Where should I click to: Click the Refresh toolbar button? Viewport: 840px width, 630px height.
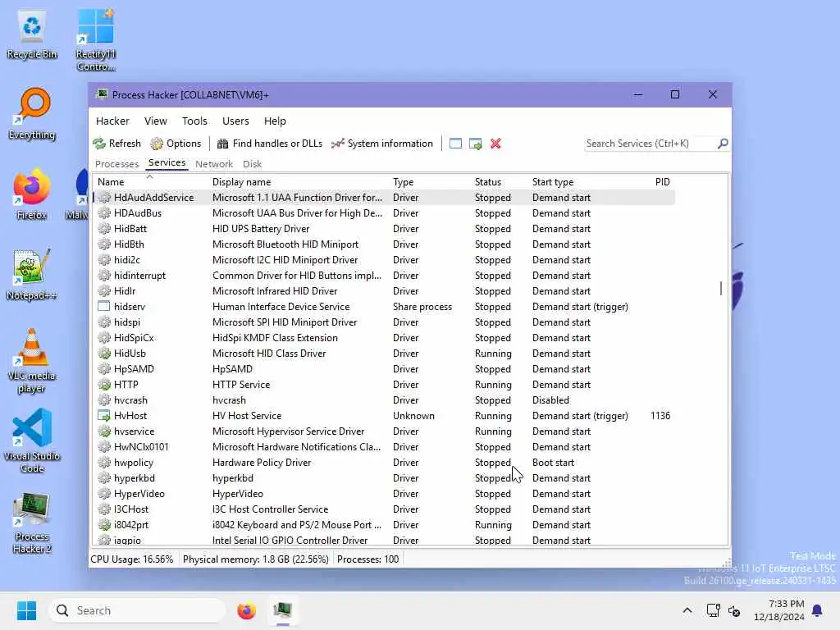tap(116, 144)
